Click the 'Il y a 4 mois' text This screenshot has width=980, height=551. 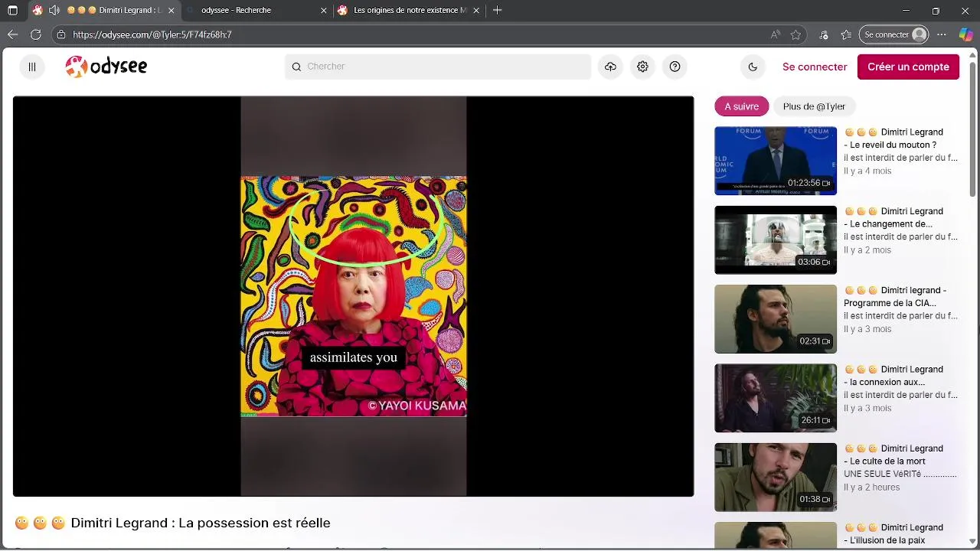867,171
